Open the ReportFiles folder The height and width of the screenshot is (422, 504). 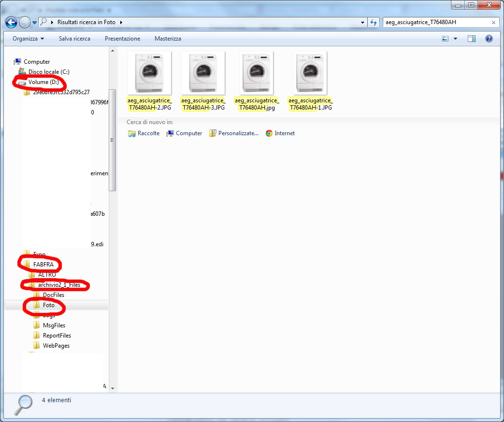click(57, 336)
